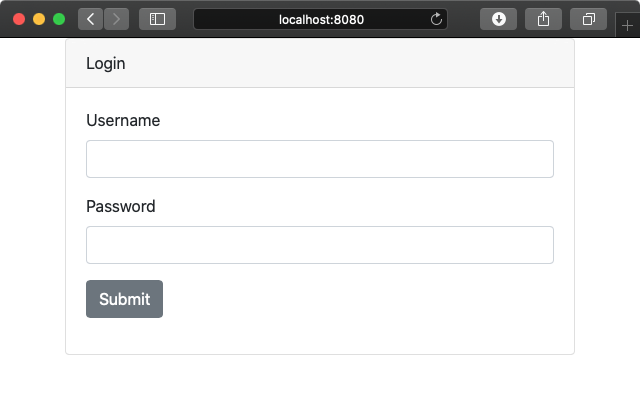Enter full screen with green button

coord(59,19)
